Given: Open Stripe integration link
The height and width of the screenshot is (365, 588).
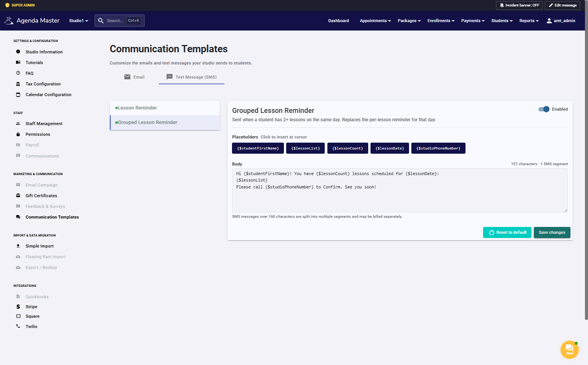Looking at the screenshot, I should pyautogui.click(x=31, y=307).
